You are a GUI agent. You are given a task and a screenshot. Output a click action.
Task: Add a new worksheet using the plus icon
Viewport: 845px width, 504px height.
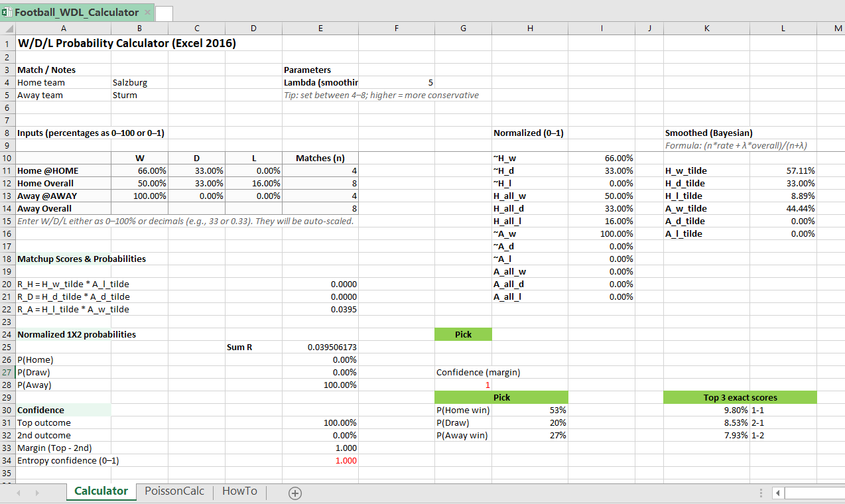[294, 493]
